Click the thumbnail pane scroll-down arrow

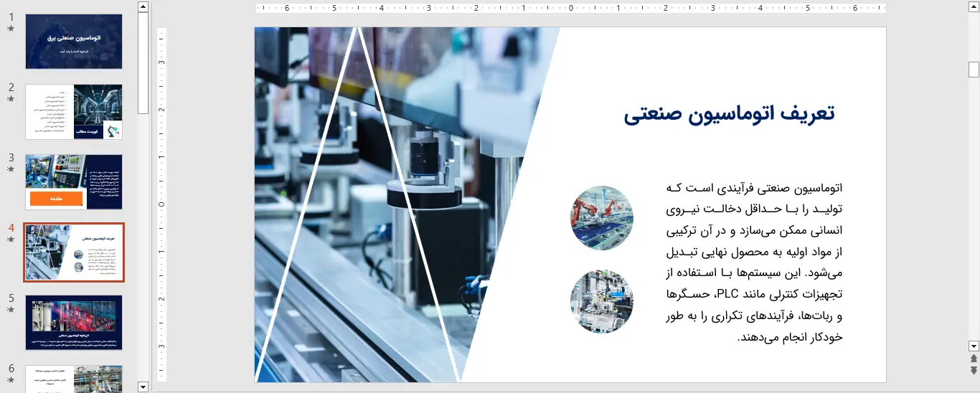(x=143, y=387)
